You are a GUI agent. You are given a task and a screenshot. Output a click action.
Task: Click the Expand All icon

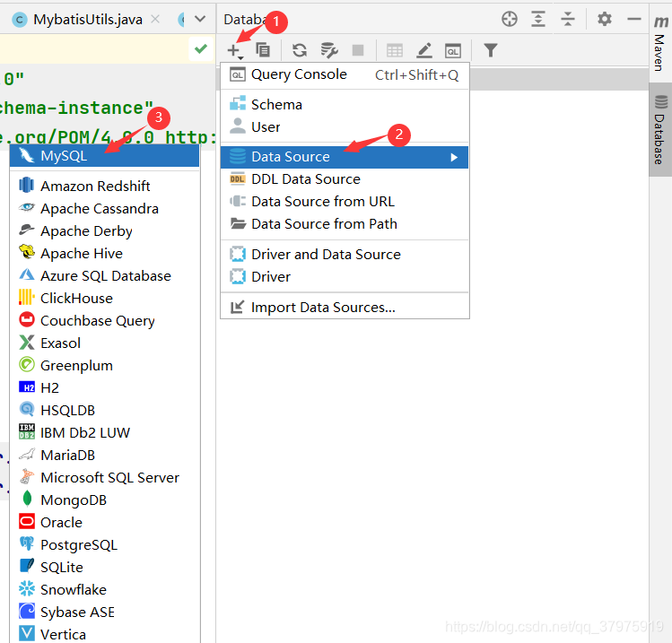pos(538,19)
